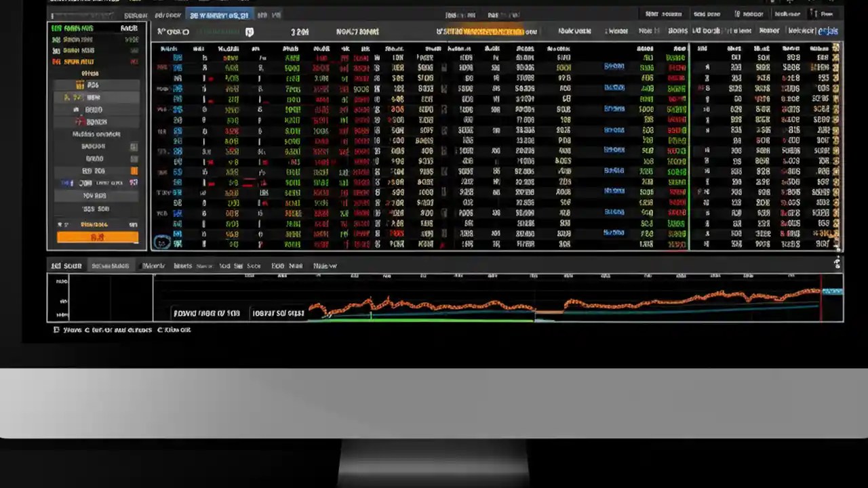Enable the checkbox next to the bottom-left legend text
This screenshot has width=868, height=488.
tap(57, 330)
